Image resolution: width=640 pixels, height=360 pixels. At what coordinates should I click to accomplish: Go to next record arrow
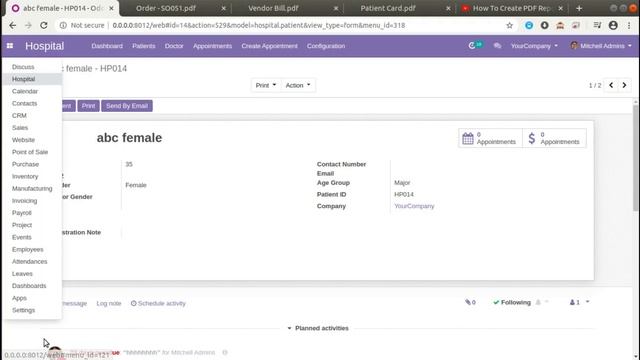click(x=624, y=85)
